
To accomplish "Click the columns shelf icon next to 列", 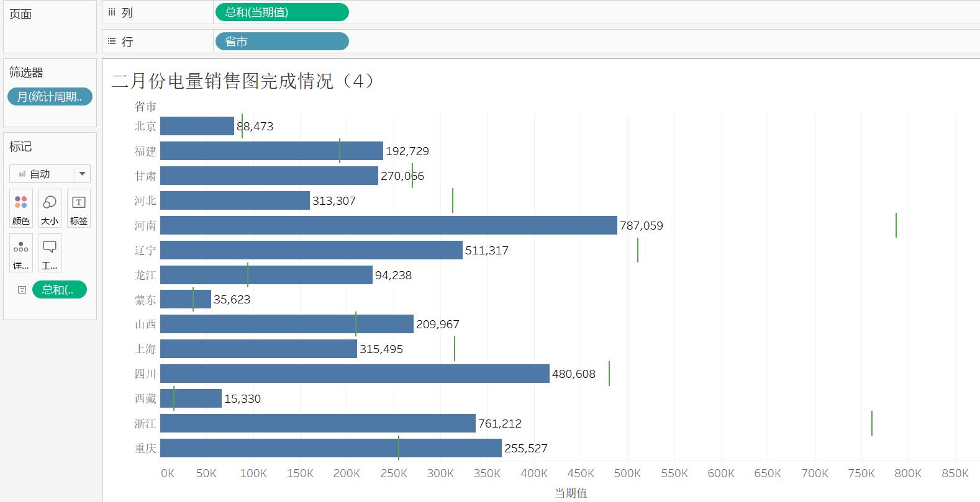I will 112,12.
